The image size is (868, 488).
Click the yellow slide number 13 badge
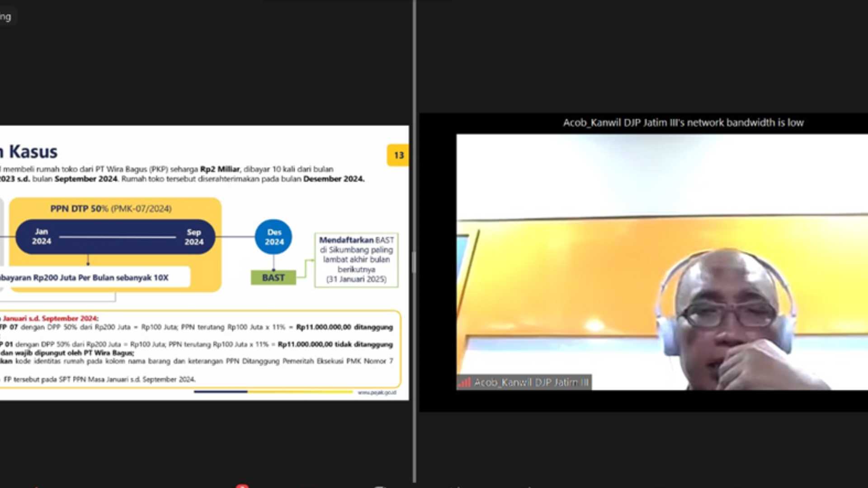coord(398,155)
